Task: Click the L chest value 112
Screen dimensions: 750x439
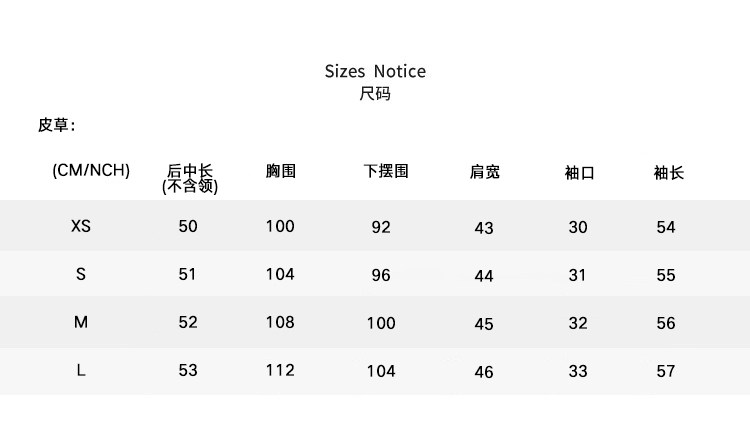Action: [x=280, y=370]
